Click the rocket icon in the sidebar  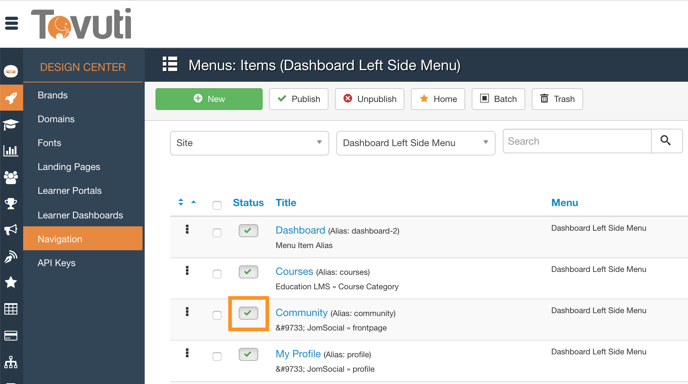click(11, 98)
